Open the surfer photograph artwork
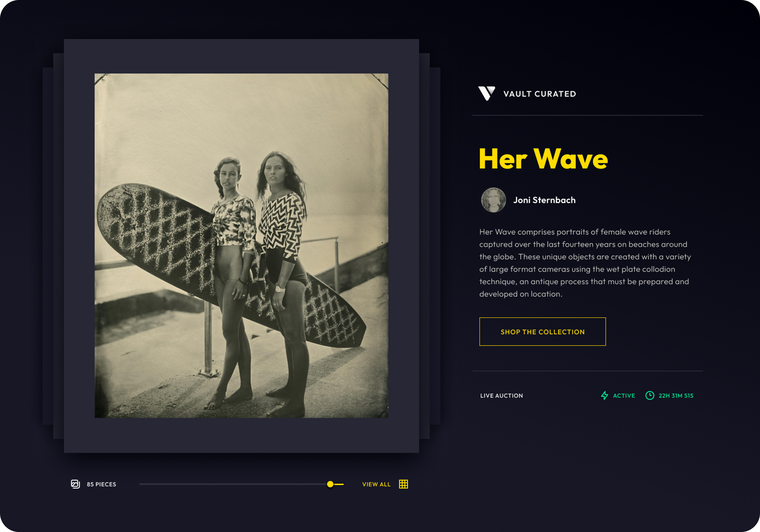Viewport: 760px width, 532px height. click(x=241, y=245)
